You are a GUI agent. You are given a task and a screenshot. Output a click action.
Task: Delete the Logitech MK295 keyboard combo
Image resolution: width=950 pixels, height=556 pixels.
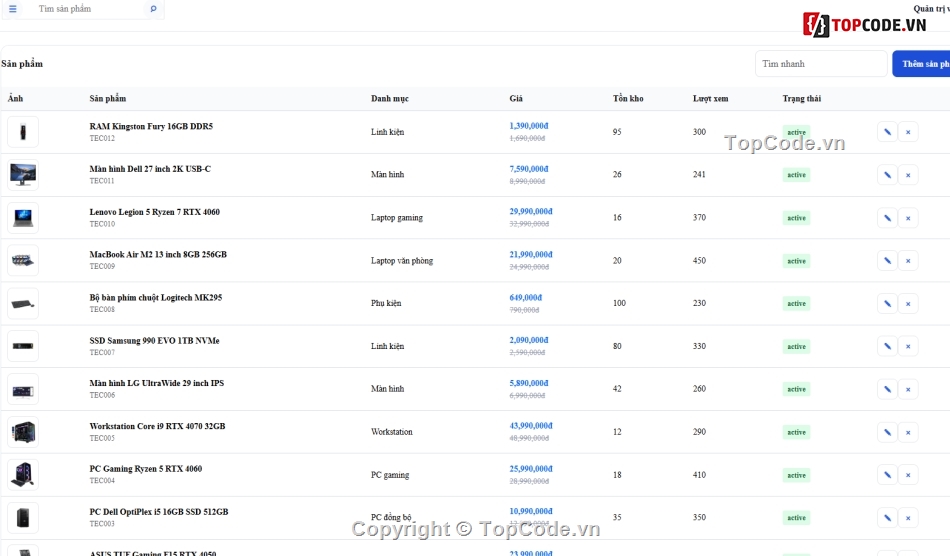908,303
